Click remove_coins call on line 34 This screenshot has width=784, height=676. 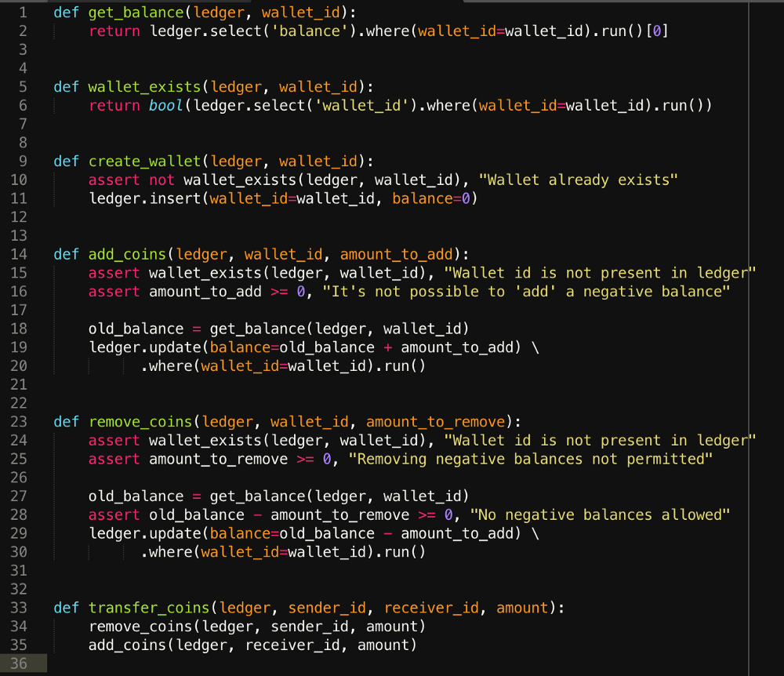coord(140,627)
